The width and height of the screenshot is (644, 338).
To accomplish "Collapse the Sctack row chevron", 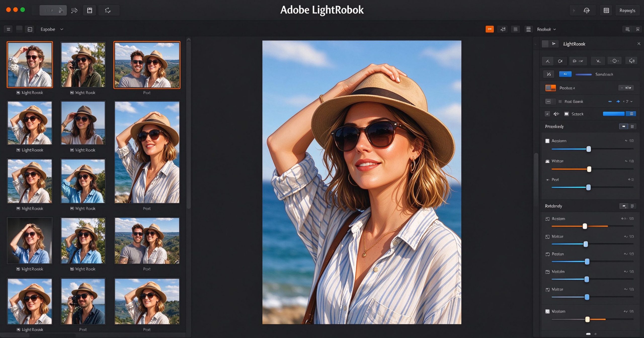I will (x=547, y=114).
